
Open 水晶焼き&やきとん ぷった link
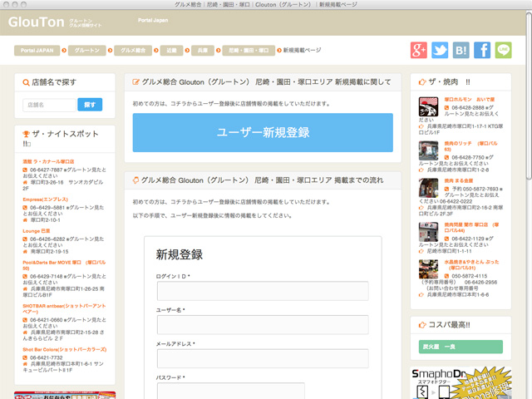tap(471, 264)
